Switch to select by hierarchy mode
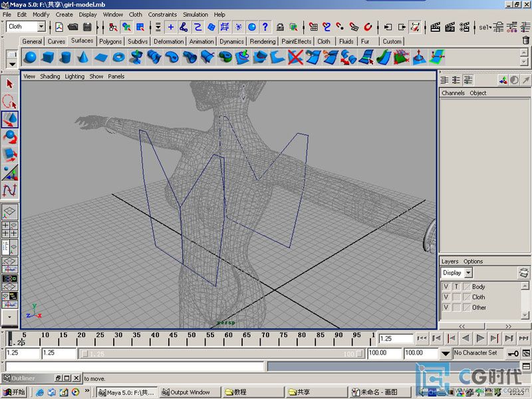This screenshot has height=399, width=532. [113, 27]
